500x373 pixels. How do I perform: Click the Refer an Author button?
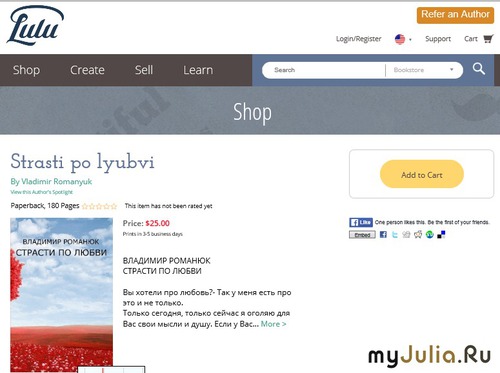tap(455, 15)
